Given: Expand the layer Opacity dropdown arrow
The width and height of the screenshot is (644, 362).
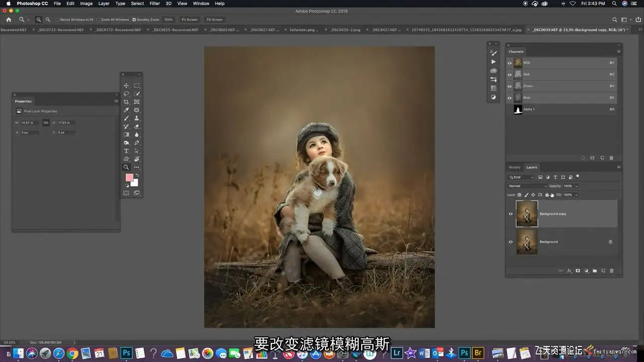Looking at the screenshot, I should (577, 186).
